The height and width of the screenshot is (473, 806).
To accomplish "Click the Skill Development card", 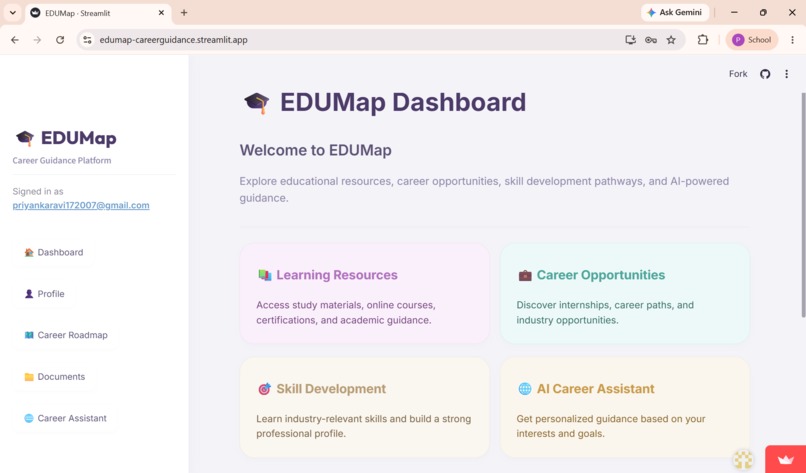I will (364, 407).
